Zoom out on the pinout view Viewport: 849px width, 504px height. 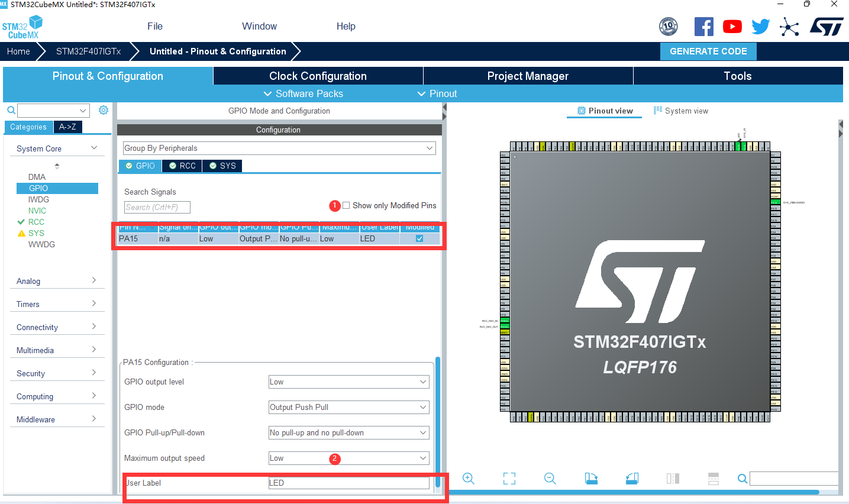click(x=549, y=479)
